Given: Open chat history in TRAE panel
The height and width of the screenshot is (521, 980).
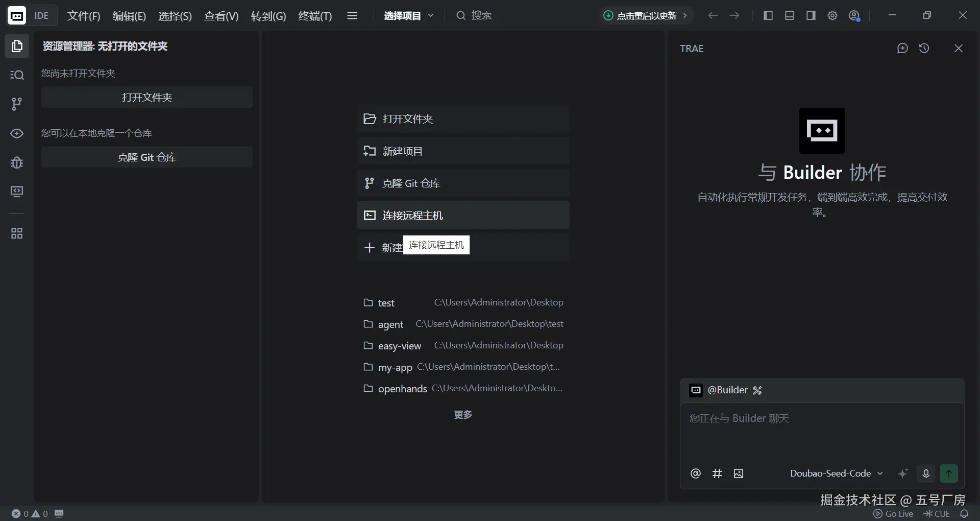Looking at the screenshot, I should click(x=924, y=49).
